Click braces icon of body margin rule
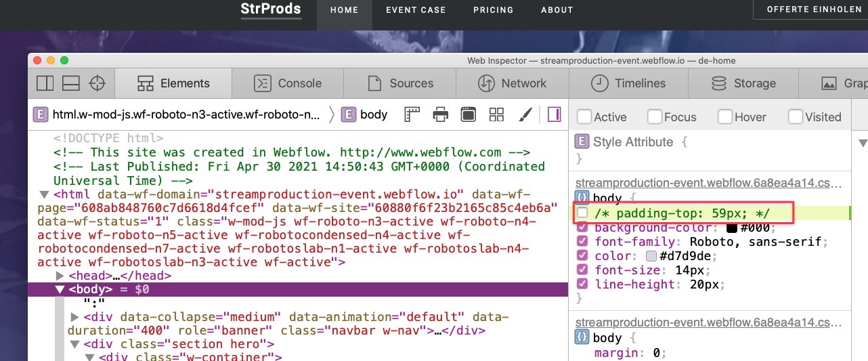 pyautogui.click(x=582, y=337)
